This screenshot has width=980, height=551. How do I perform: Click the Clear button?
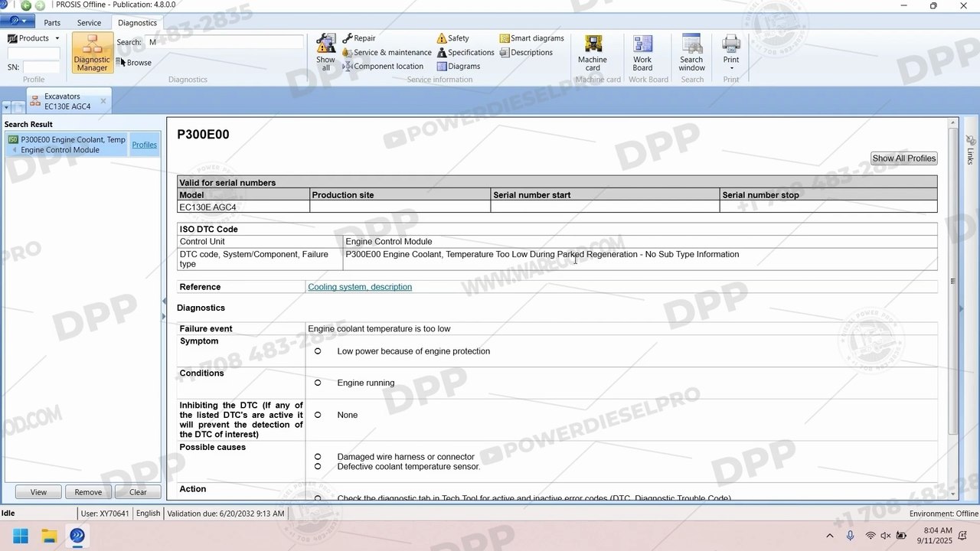pyautogui.click(x=138, y=492)
